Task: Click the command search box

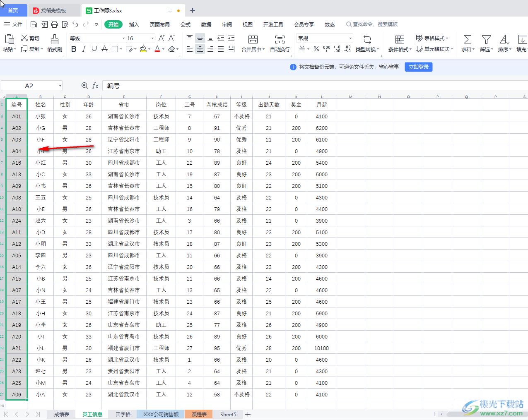Action: 372,24
